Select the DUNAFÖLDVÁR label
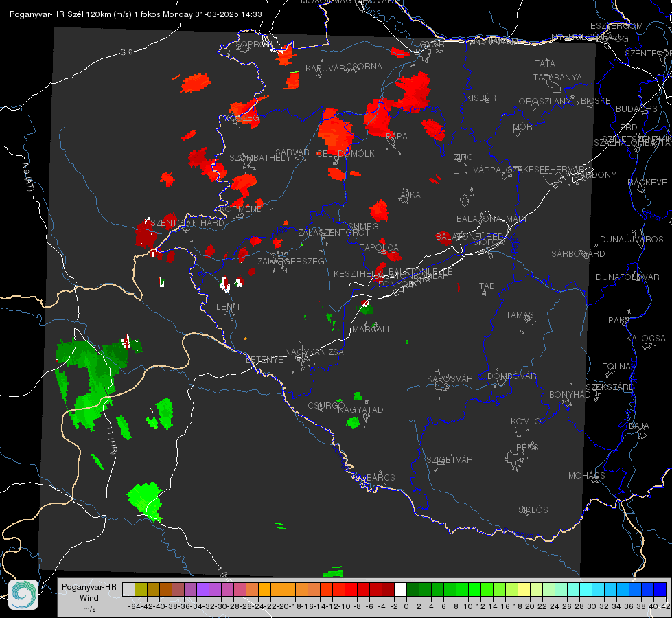The image size is (672, 618). click(x=627, y=277)
